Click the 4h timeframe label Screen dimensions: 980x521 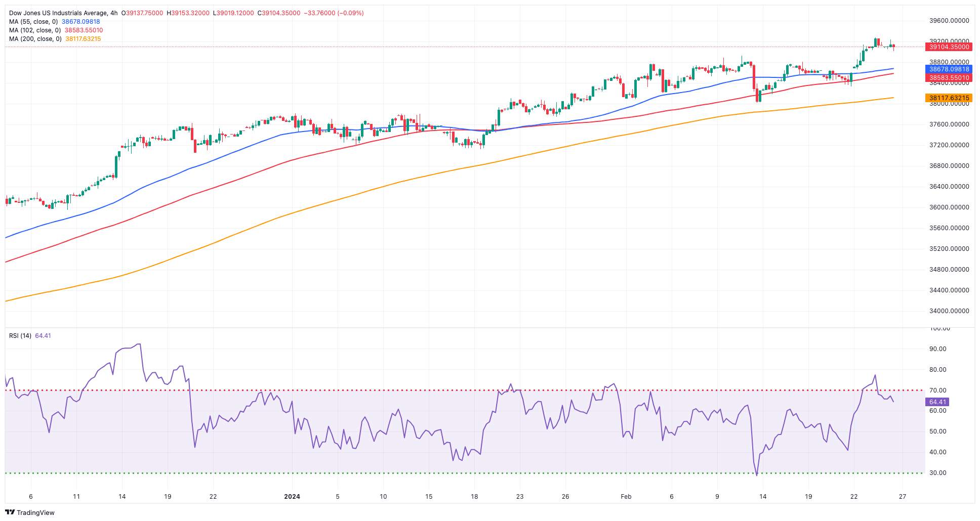tap(114, 13)
